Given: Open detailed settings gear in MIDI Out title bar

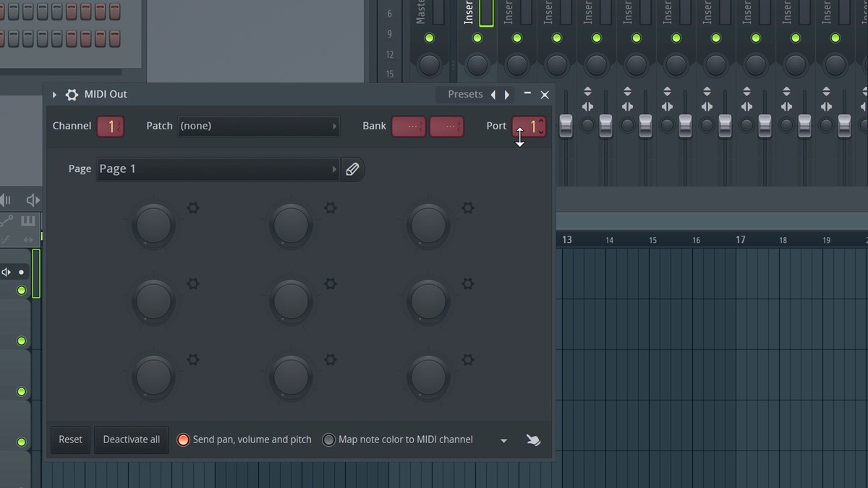Looking at the screenshot, I should pyautogui.click(x=72, y=95).
